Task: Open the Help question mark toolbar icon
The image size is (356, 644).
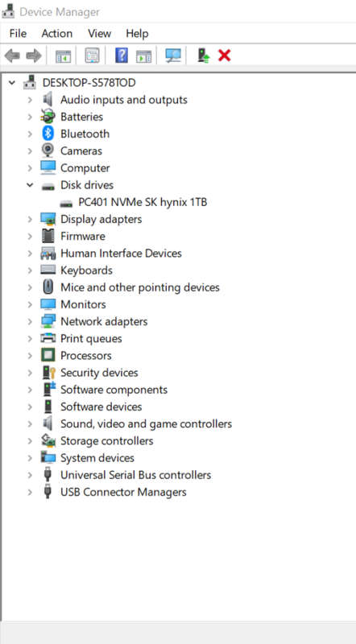Action: [x=122, y=55]
